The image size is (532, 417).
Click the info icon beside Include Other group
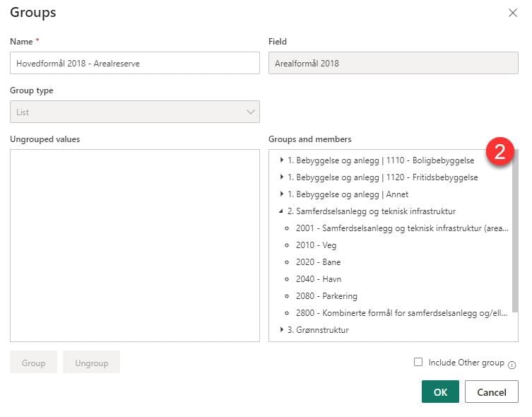click(x=512, y=365)
